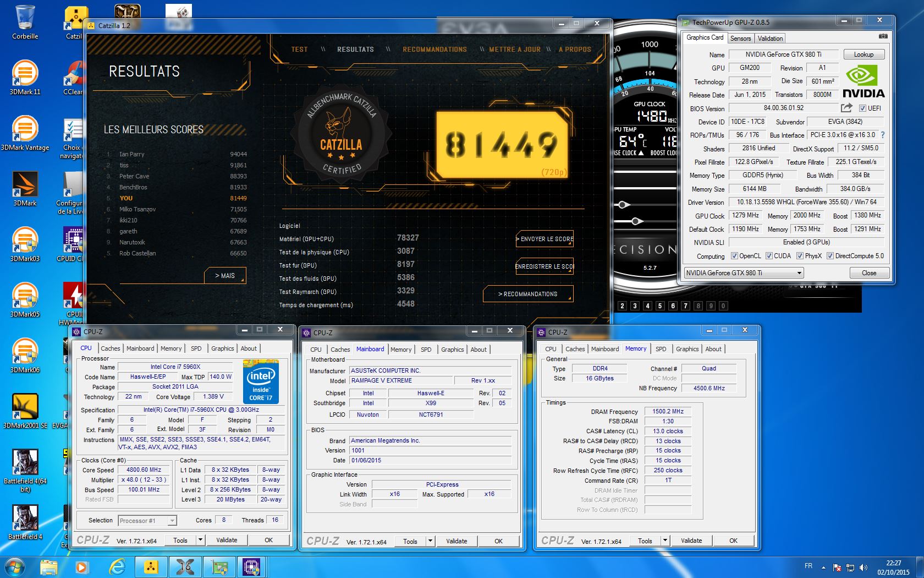The width and height of the screenshot is (924, 578).
Task: Click the Intel Core i7 logo in CPU-Z
Action: click(x=261, y=382)
